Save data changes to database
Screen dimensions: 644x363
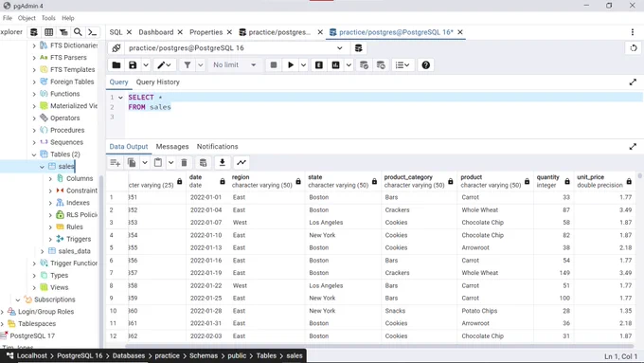point(203,163)
